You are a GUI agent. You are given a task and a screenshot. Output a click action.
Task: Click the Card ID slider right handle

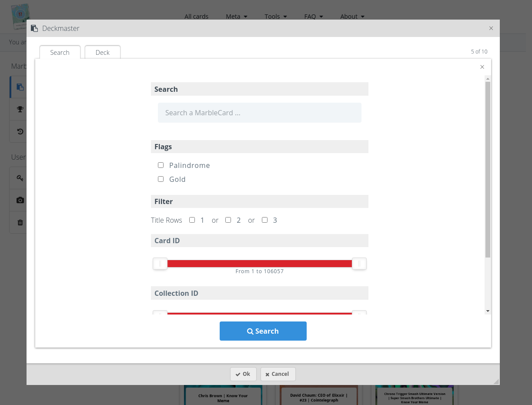[359, 264]
